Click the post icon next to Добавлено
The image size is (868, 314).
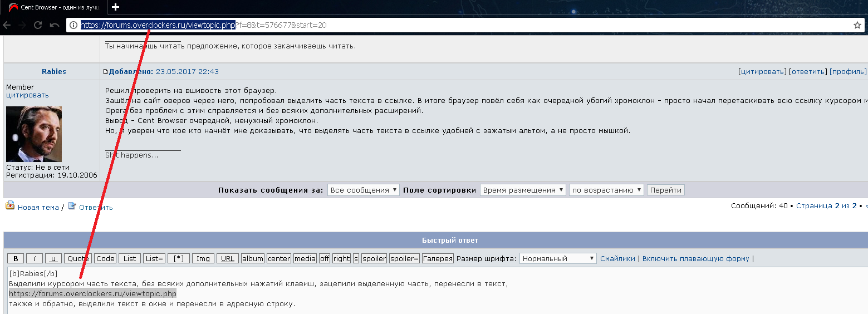(x=105, y=72)
